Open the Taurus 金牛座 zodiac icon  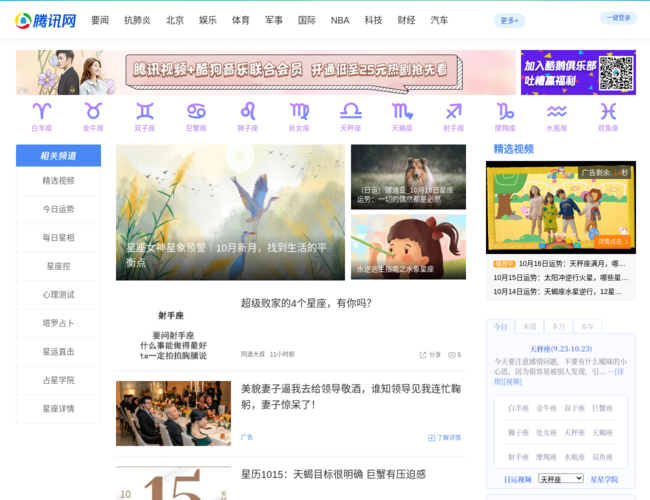93,117
